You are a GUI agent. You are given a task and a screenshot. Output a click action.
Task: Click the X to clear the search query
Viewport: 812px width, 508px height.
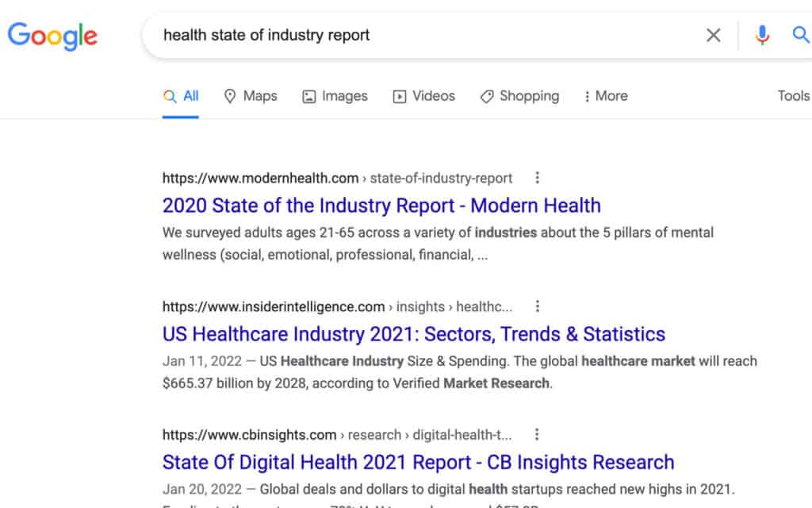pos(713,35)
